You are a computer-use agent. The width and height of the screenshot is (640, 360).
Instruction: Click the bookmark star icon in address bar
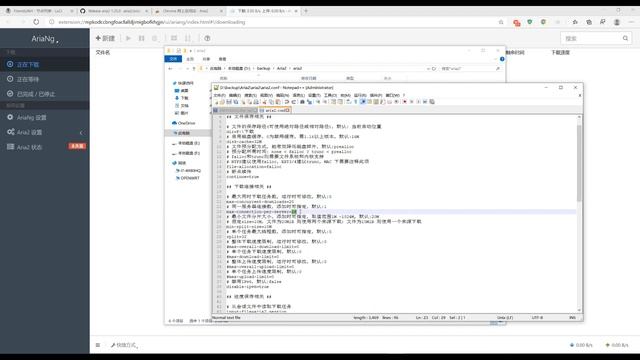(x=501, y=22)
